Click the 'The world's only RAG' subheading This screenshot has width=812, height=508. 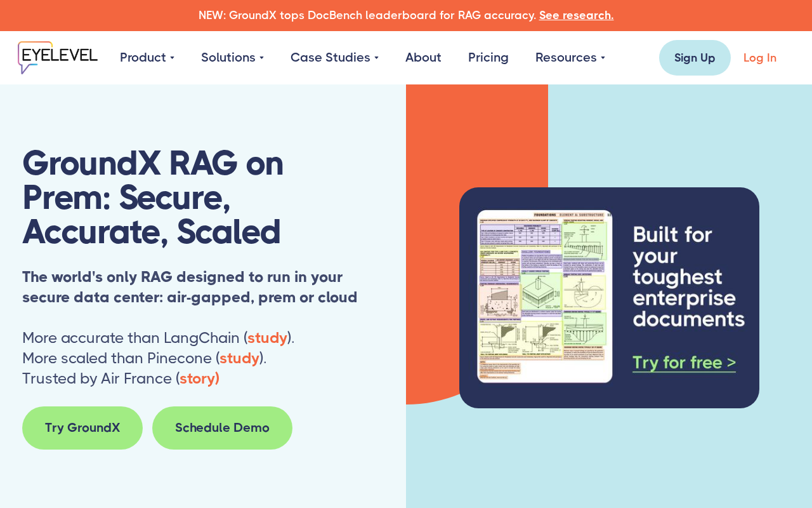190,287
